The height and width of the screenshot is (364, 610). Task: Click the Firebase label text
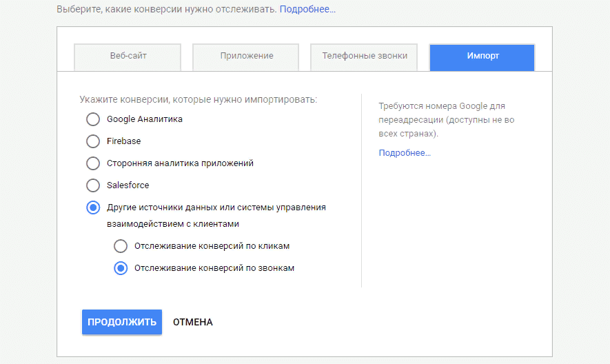point(123,141)
